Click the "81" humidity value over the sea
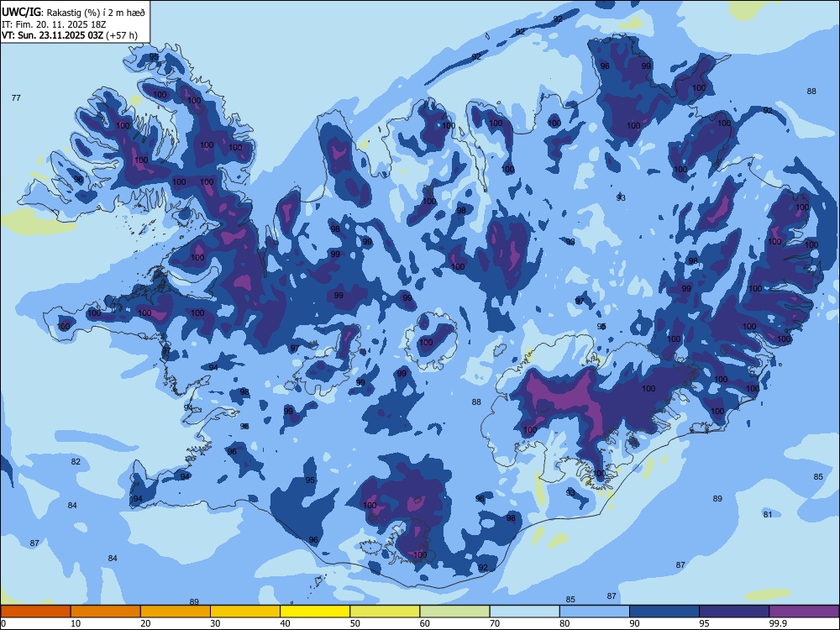This screenshot has width=840, height=630. pos(768,514)
